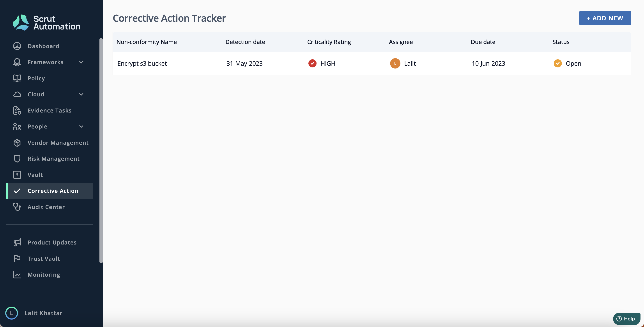
Task: Open Product Updates link
Action: pos(50,242)
